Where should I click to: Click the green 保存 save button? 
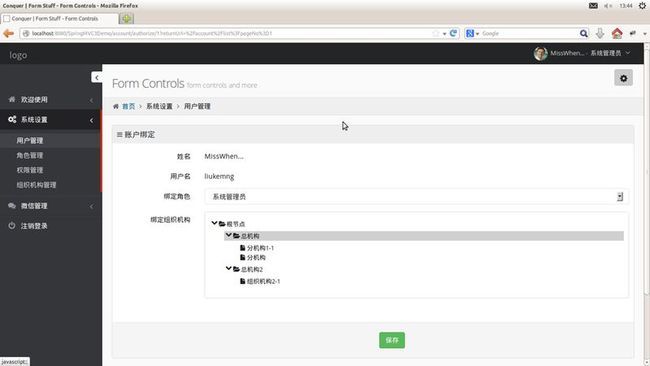pyautogui.click(x=392, y=340)
